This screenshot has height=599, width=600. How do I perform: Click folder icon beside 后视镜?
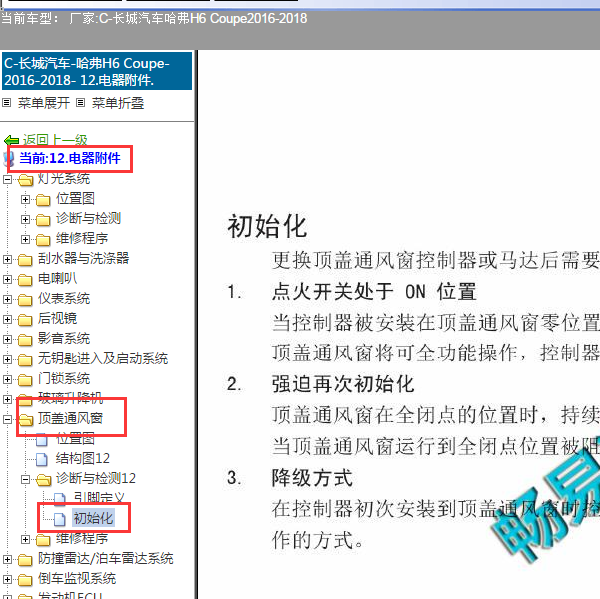25,320
